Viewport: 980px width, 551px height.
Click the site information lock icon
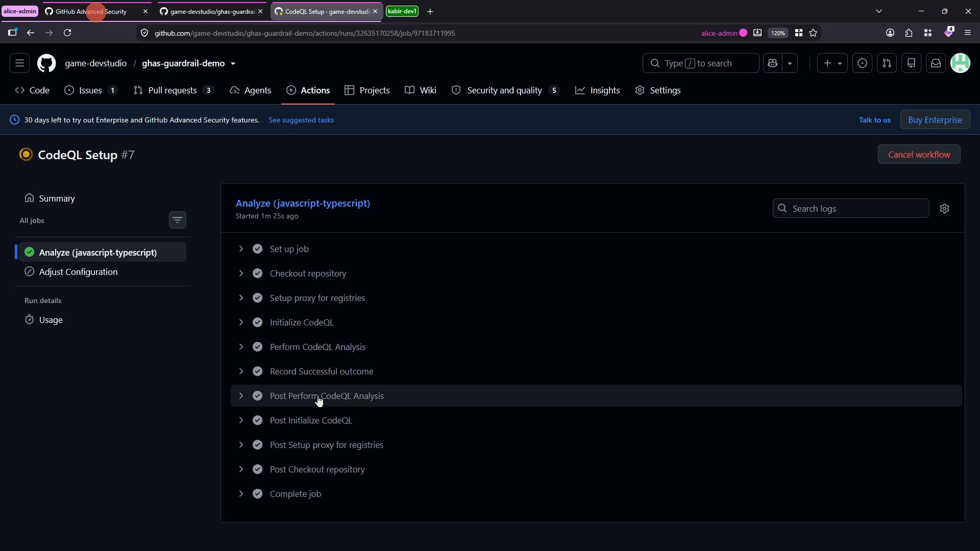[x=144, y=33]
